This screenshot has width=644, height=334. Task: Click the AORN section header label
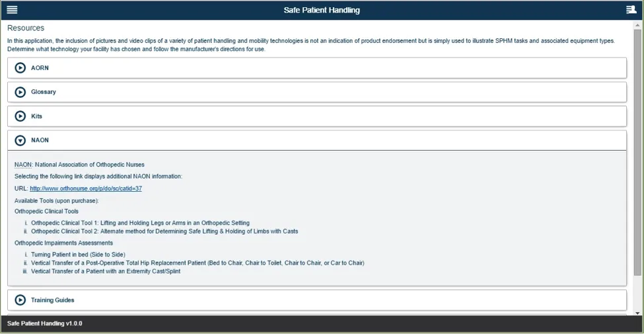point(40,68)
